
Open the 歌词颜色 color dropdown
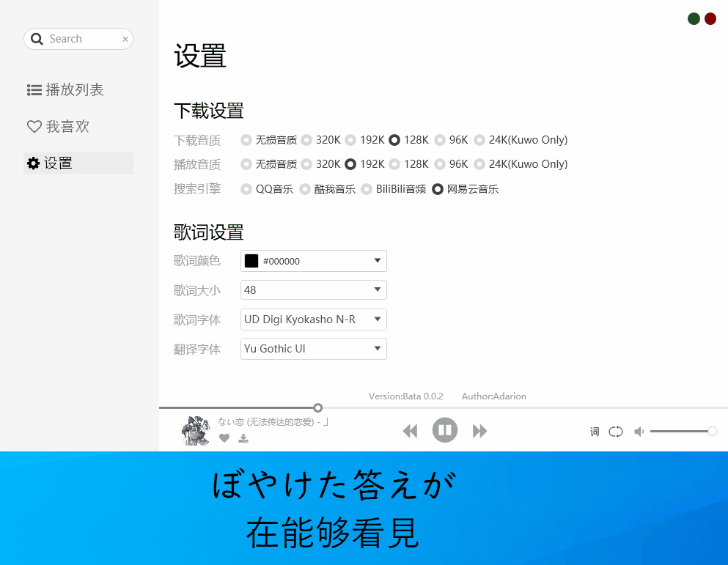tap(313, 261)
